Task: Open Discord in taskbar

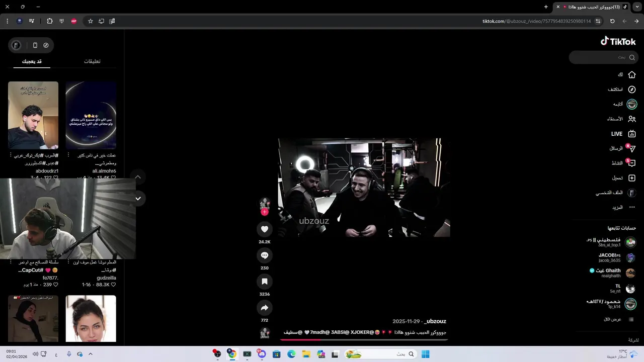Action: pyautogui.click(x=262, y=354)
